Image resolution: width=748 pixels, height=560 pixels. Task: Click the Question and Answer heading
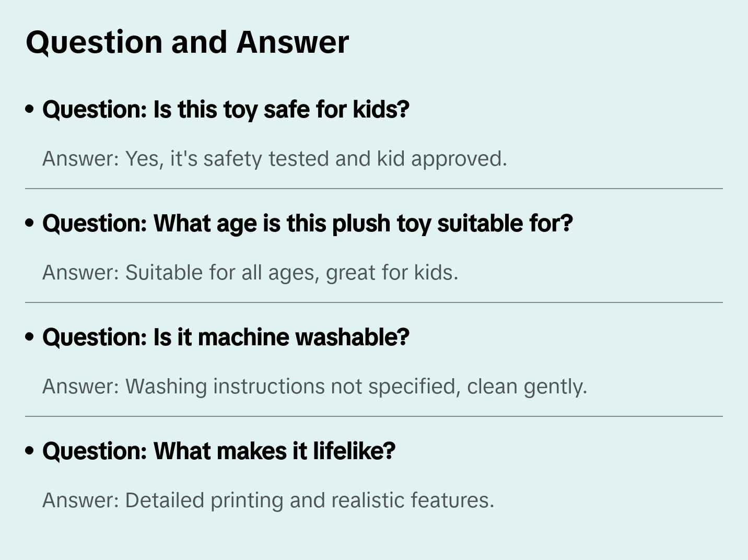tap(187, 42)
